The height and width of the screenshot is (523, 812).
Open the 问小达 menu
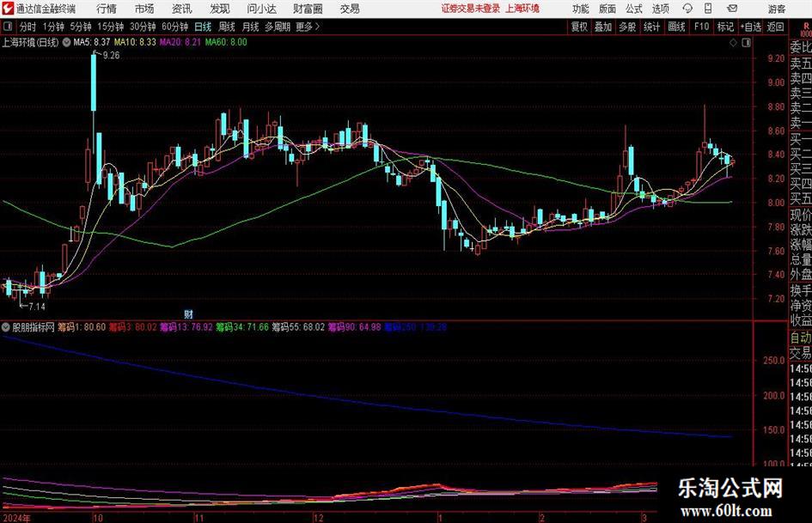click(x=261, y=9)
